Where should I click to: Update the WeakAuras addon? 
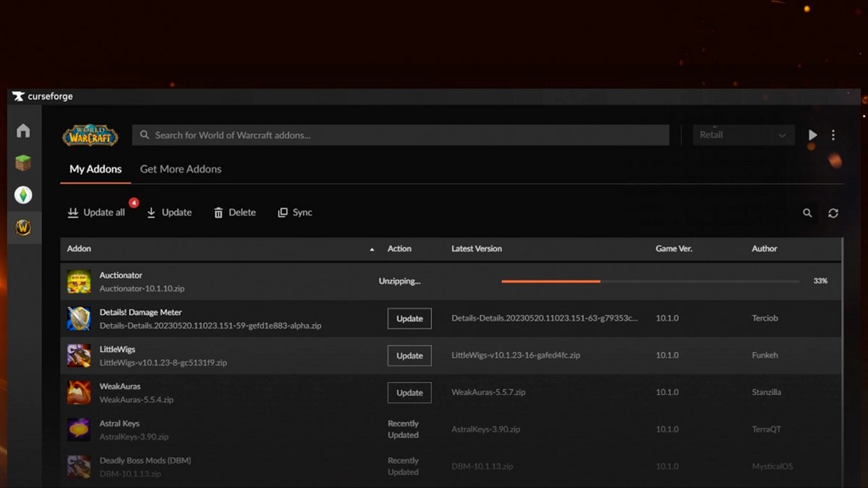pyautogui.click(x=409, y=393)
